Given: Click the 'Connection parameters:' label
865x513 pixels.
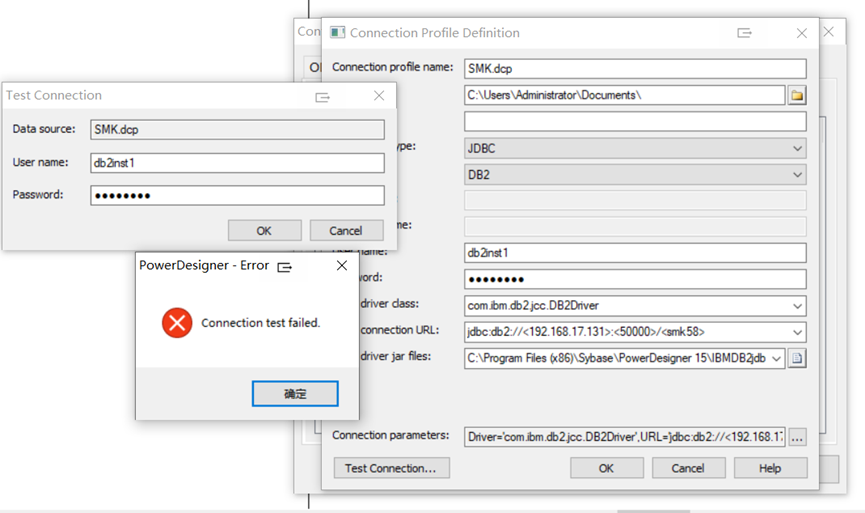Looking at the screenshot, I should coord(391,435).
